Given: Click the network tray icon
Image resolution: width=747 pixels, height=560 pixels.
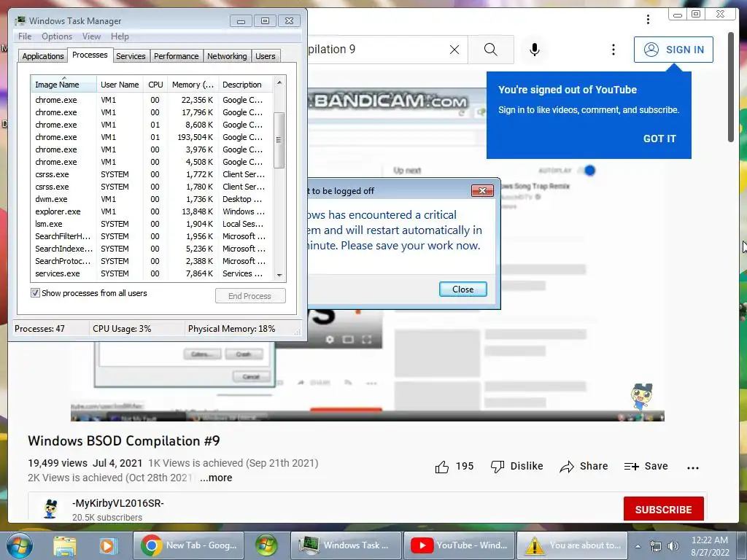Looking at the screenshot, I should (x=656, y=546).
